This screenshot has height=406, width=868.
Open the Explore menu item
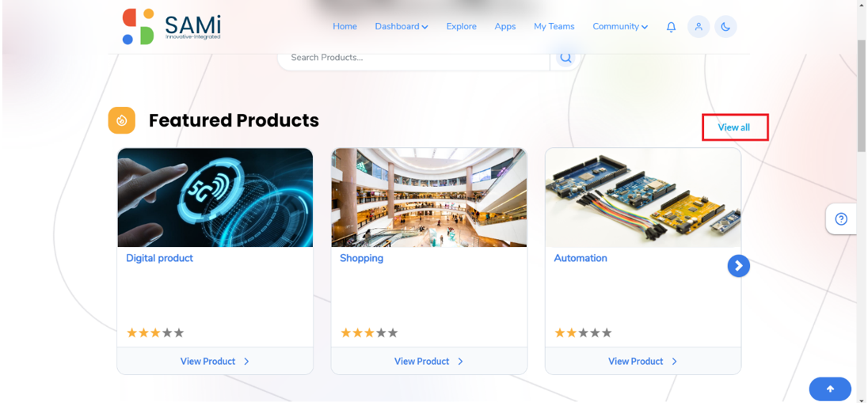462,27
